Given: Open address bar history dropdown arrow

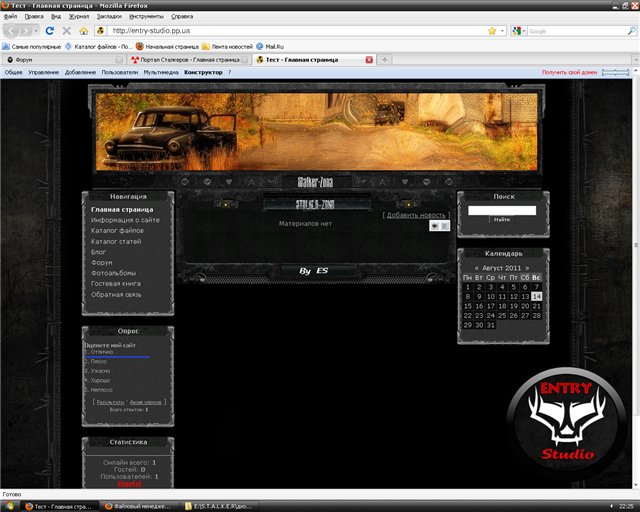Looking at the screenshot, I should 502,31.
